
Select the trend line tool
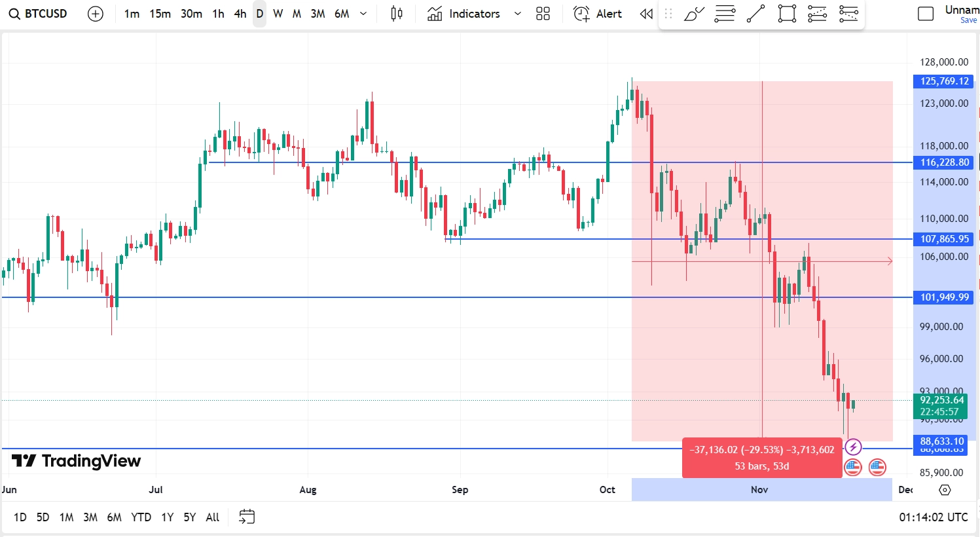(x=755, y=14)
